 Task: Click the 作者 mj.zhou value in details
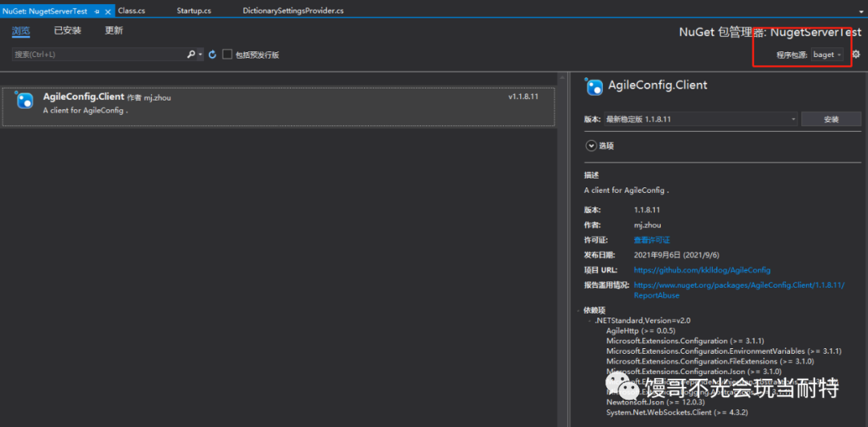tap(647, 225)
